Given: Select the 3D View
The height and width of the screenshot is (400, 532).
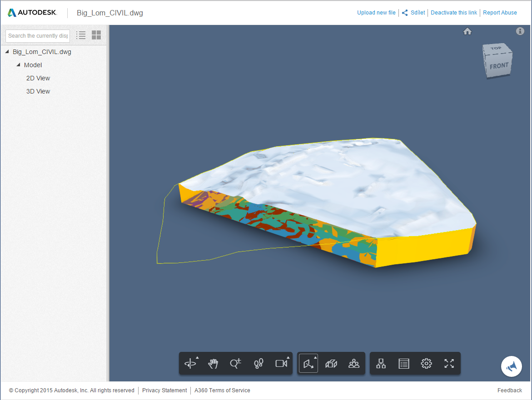Looking at the screenshot, I should [x=38, y=91].
